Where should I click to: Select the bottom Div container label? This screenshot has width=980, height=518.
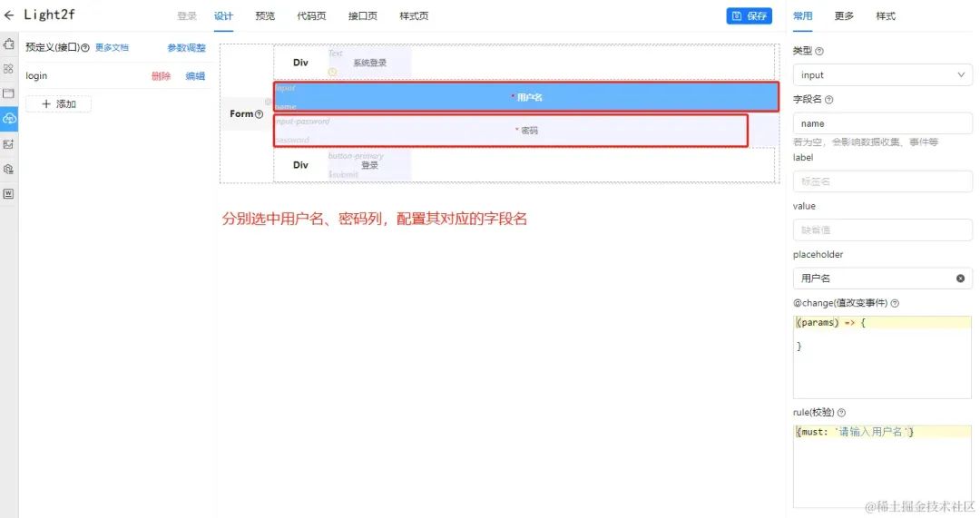(x=300, y=165)
